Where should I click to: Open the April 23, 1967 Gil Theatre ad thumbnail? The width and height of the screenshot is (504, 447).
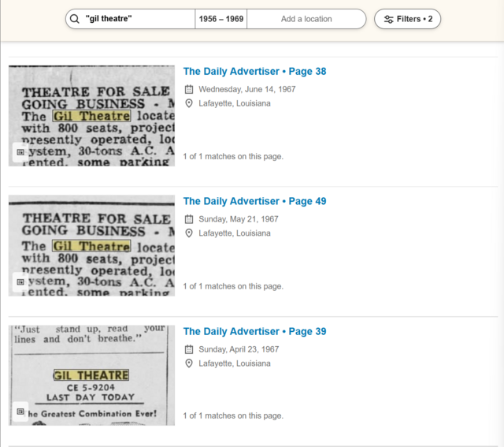click(91, 375)
